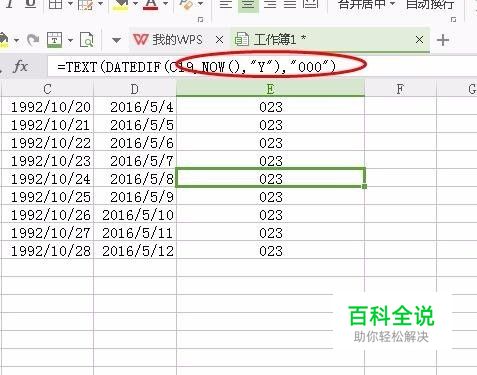477x375 pixels.
Task: Click inside the formula bar showing =TEXT(DATEDIF
Action: coord(262,67)
